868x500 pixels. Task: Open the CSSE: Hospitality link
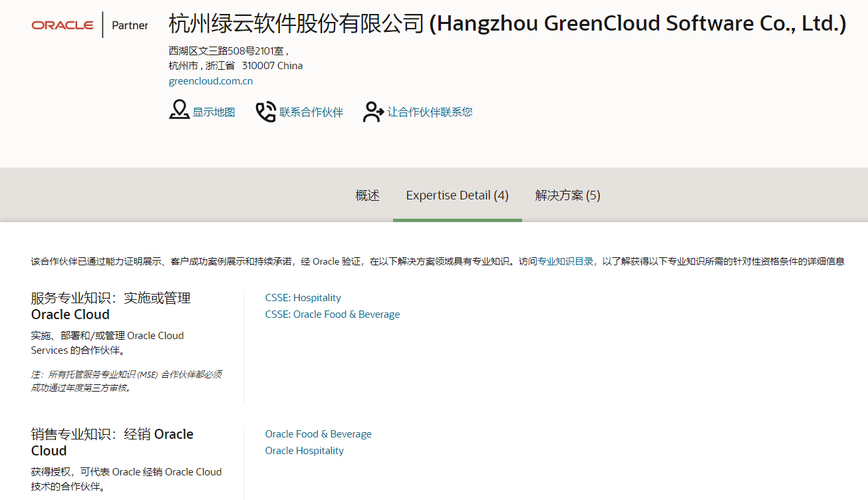[x=303, y=298]
